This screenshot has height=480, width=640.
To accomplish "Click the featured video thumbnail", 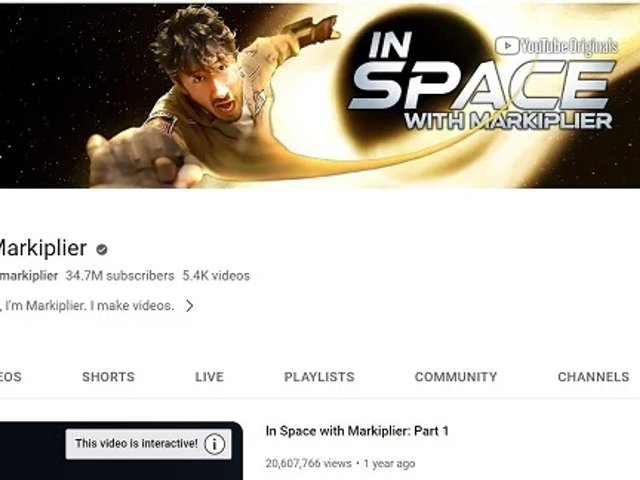I will (121, 451).
